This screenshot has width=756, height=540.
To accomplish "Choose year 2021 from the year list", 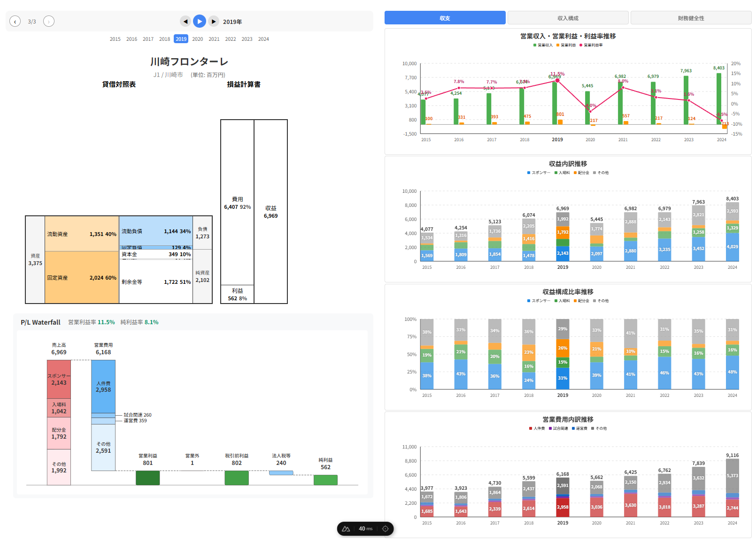I will coord(214,39).
